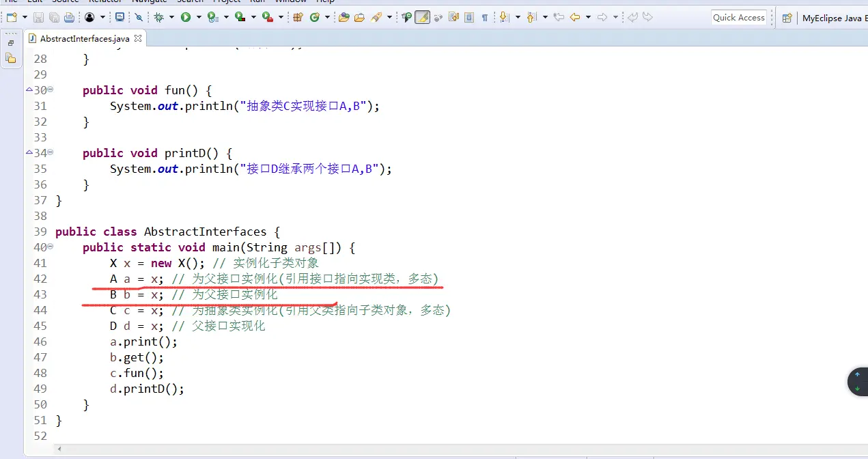Click the round user profile icon
Screen dimensions: 868x459
pyautogui.click(x=89, y=17)
